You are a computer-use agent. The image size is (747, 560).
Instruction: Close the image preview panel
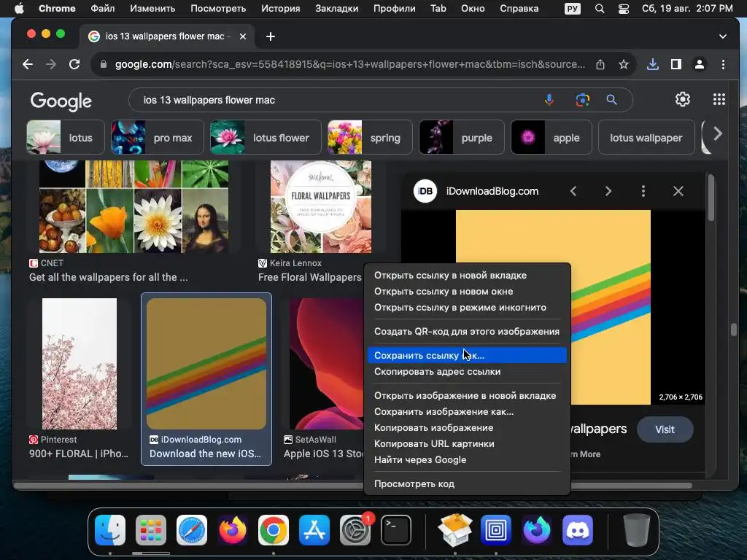click(x=678, y=192)
